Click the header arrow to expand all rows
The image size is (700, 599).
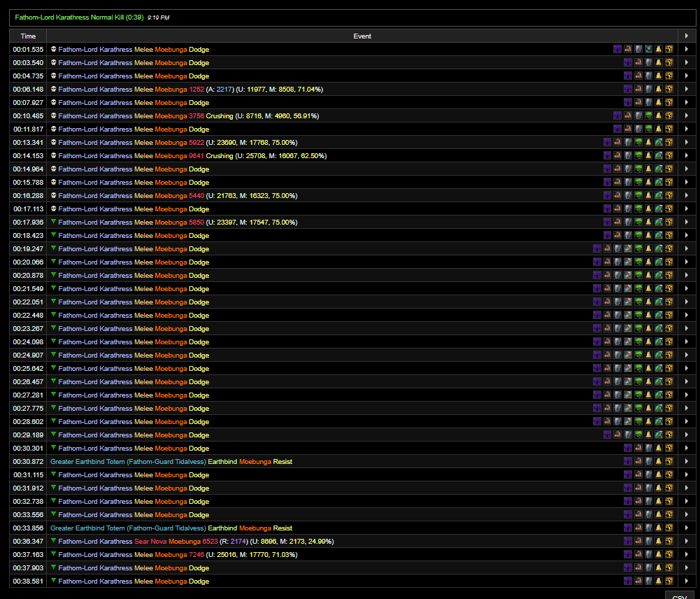pyautogui.click(x=687, y=36)
